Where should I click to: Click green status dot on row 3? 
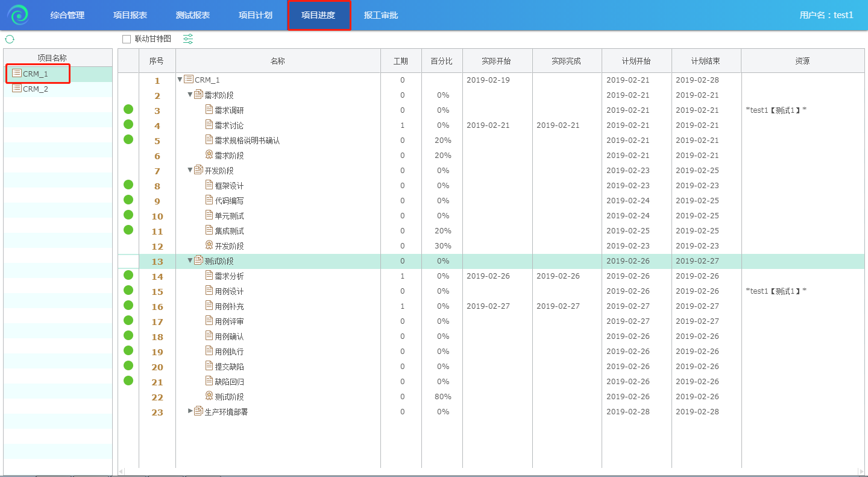128,110
